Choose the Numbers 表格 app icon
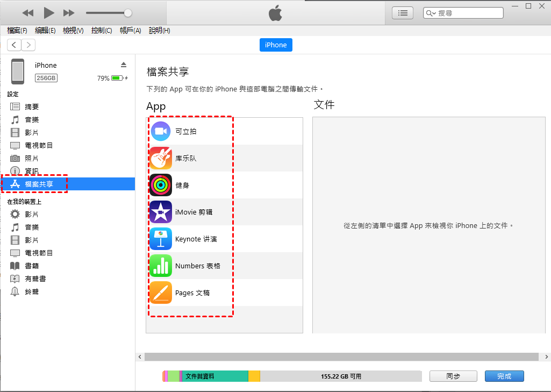Viewport: 551px width, 392px height. click(160, 266)
